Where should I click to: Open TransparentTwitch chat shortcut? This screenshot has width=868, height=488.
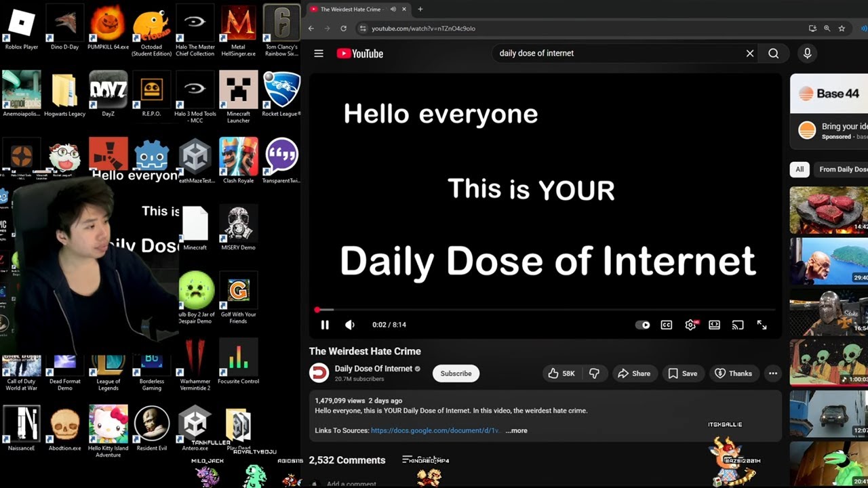pos(281,160)
